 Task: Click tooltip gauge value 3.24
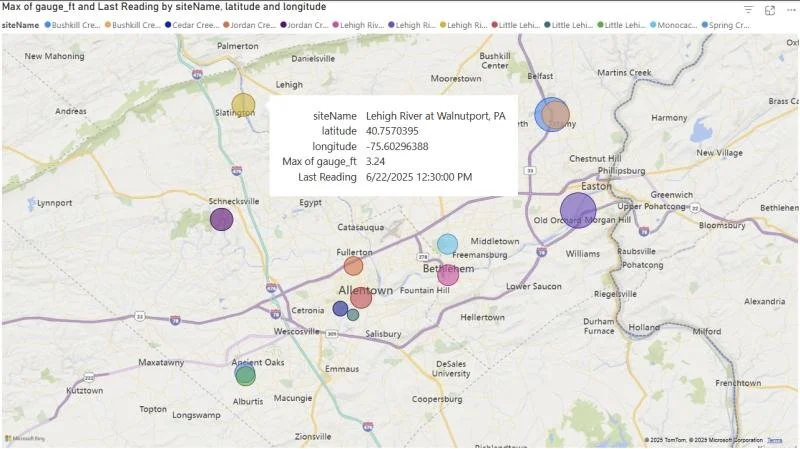click(376, 162)
